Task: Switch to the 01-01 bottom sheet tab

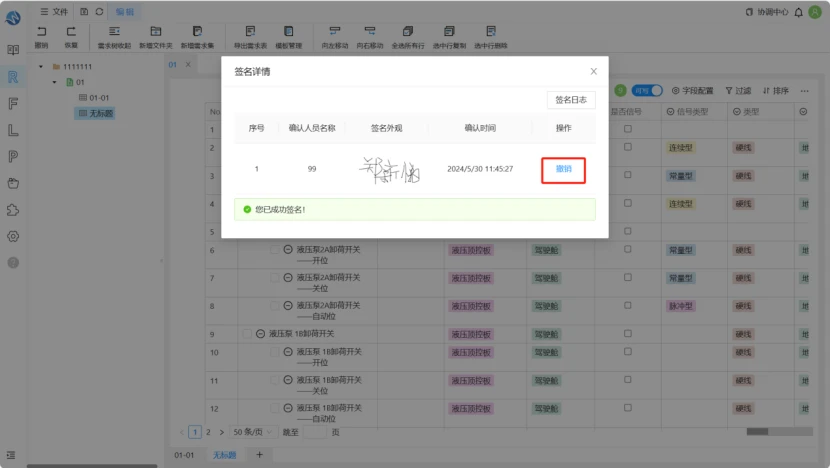Action: tap(184, 455)
